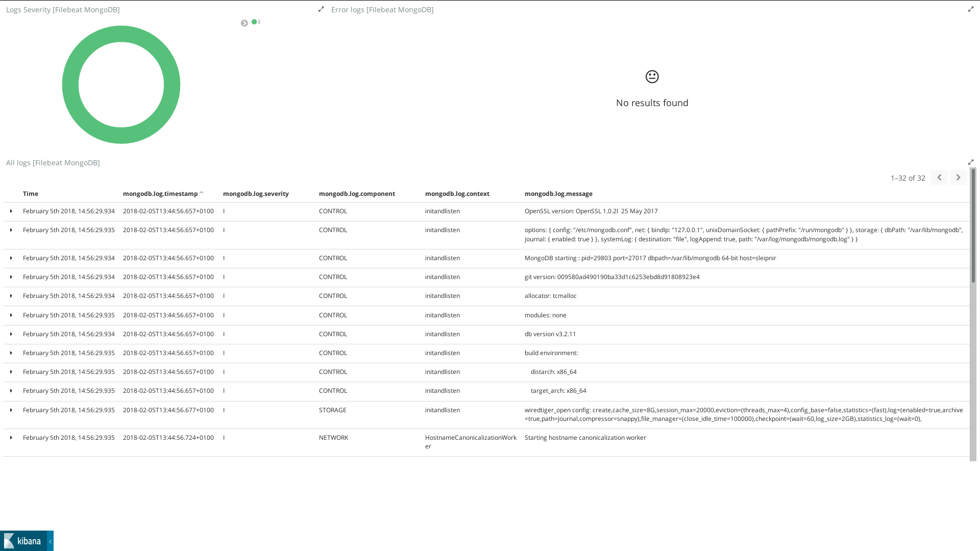Collapse the Kibana navigation sidebar
This screenshot has width=980, height=551.
point(50,541)
